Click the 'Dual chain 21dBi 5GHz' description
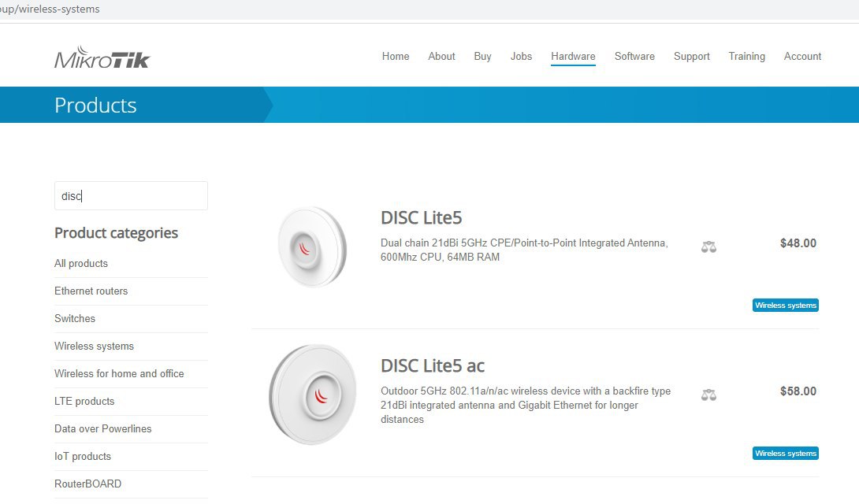This screenshot has height=504, width=859. (524, 250)
